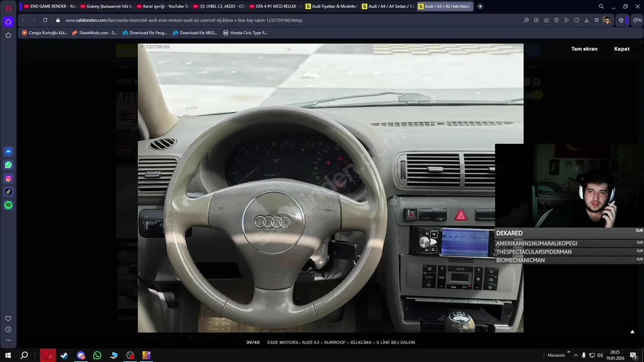Image resolution: width=644 pixels, height=362 pixels.
Task: Open Spotify in the sidebar
Action: click(8, 205)
